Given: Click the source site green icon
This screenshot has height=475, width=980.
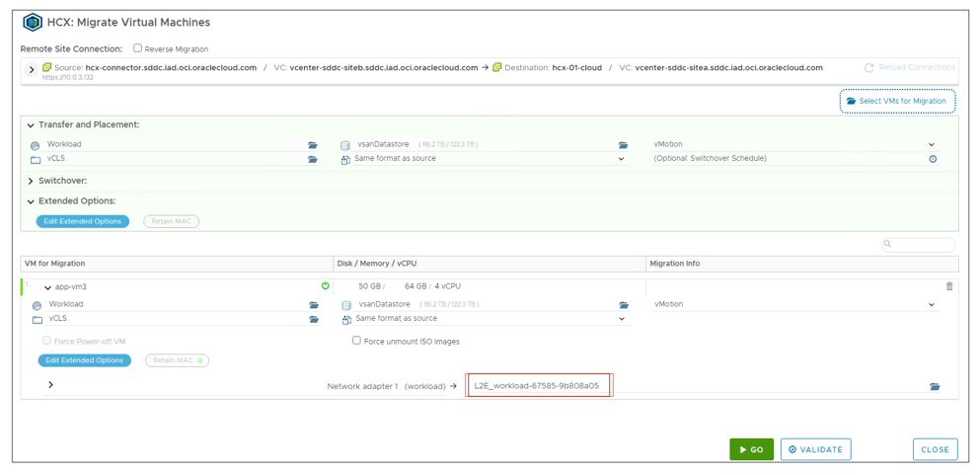Looking at the screenshot, I should click(46, 67).
